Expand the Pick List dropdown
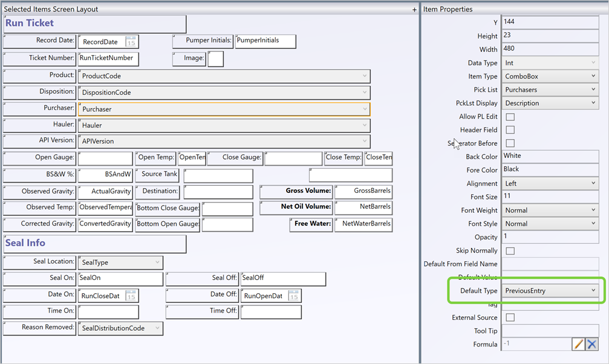Viewport: 609px width, 364px height. pos(550,89)
